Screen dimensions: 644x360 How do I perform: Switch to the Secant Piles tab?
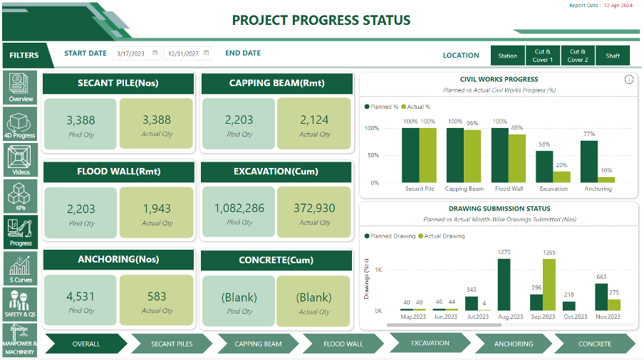[172, 344]
